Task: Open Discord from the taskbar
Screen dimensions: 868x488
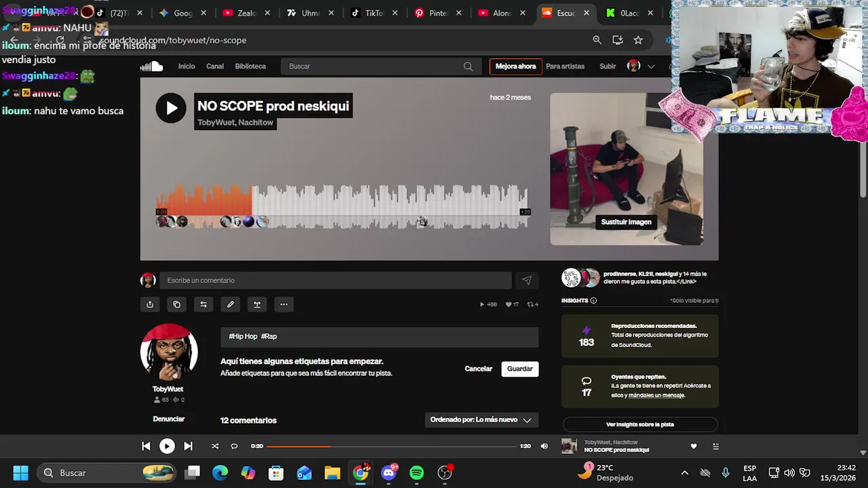Action: click(x=389, y=472)
